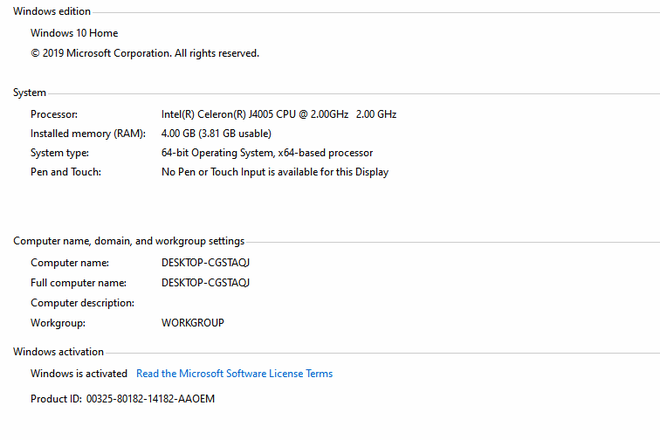Screen dimensions: 660x440
Task: Click the Pen and Touch label
Action: tap(66, 172)
